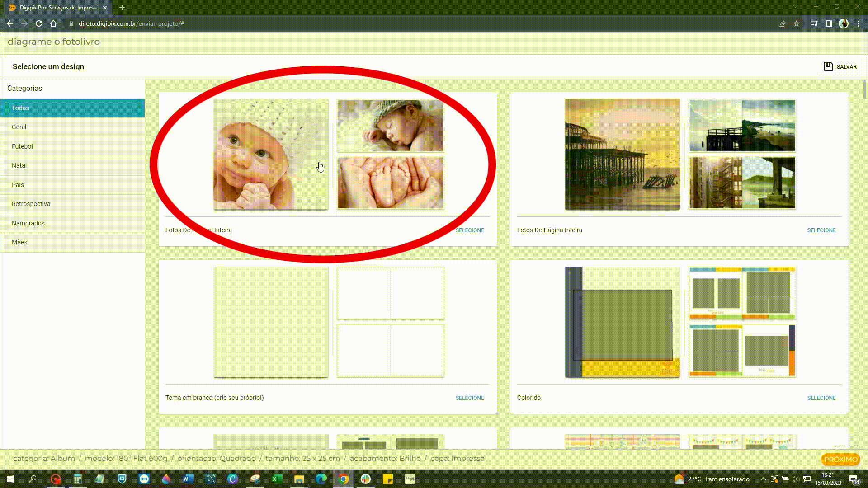Open the browser home page icon
Viewport: 868px width, 488px height.
pyautogui.click(x=53, y=23)
